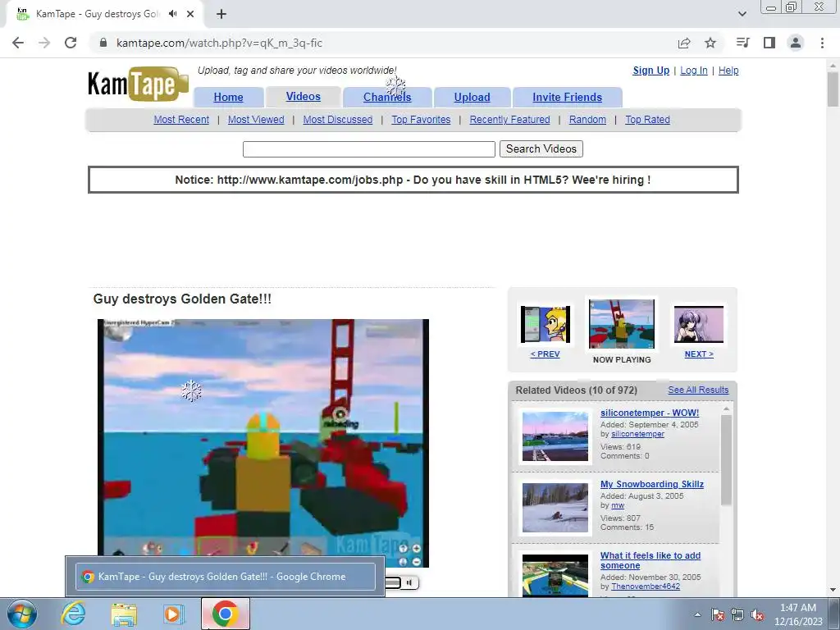Open a Random video
This screenshot has width=840, height=630.
587,120
